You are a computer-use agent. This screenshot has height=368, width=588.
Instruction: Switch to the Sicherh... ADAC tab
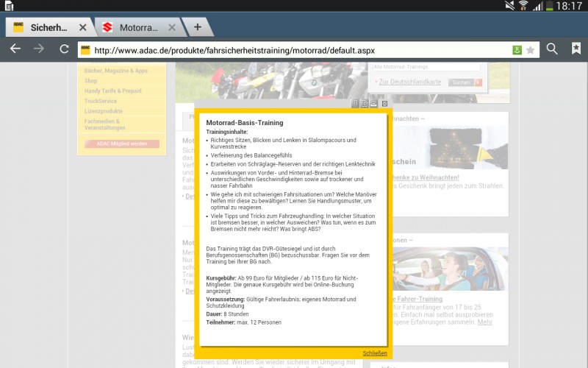[49, 27]
